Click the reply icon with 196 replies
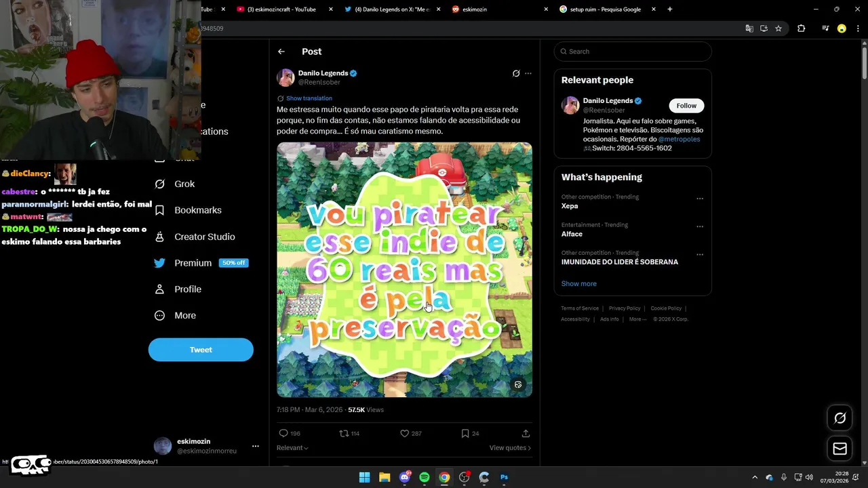The height and width of the screenshot is (488, 868). [x=283, y=433]
